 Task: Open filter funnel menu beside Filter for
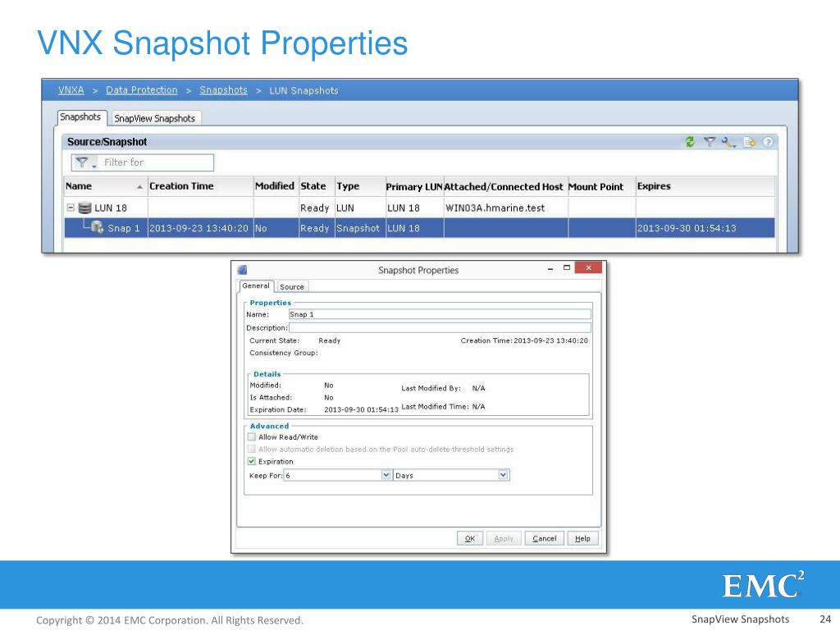coord(84,162)
